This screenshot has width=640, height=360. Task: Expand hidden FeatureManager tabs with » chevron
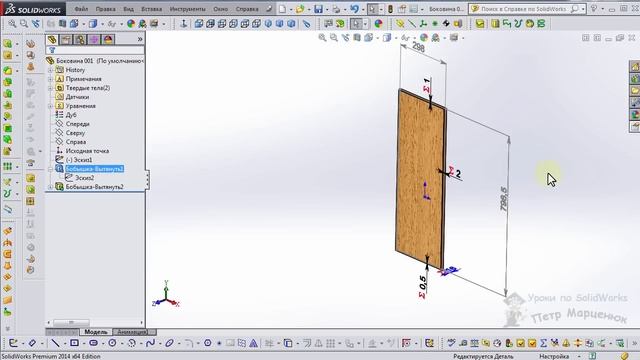[x=140, y=39]
